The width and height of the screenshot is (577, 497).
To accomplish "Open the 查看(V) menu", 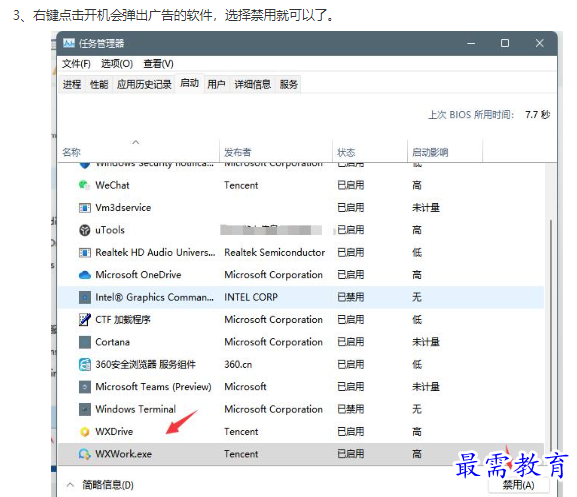I will pos(158,64).
